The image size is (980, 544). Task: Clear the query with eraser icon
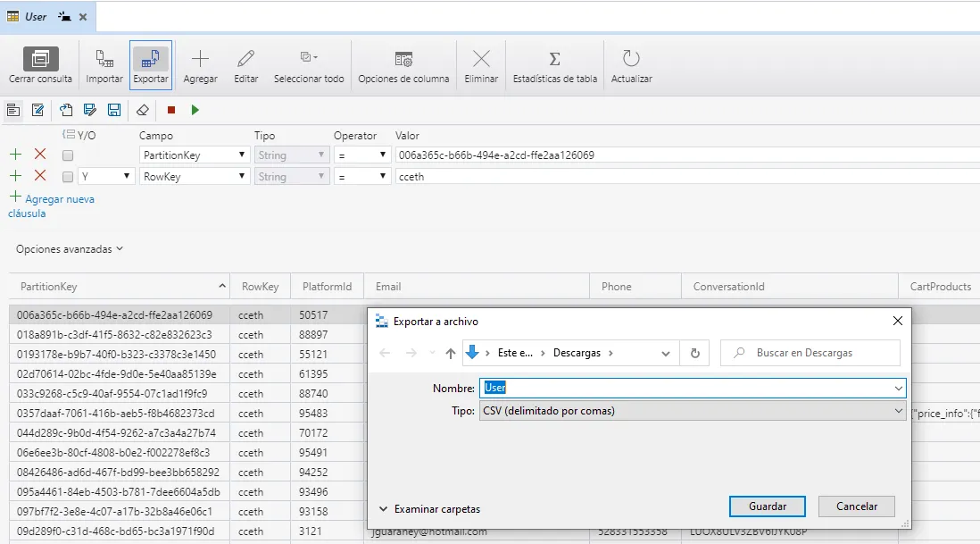[143, 110]
